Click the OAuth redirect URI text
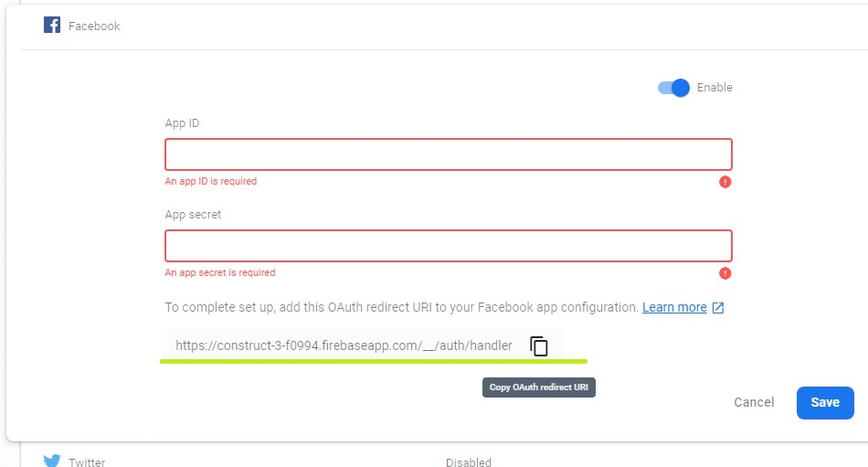The image size is (868, 467). coord(344,345)
